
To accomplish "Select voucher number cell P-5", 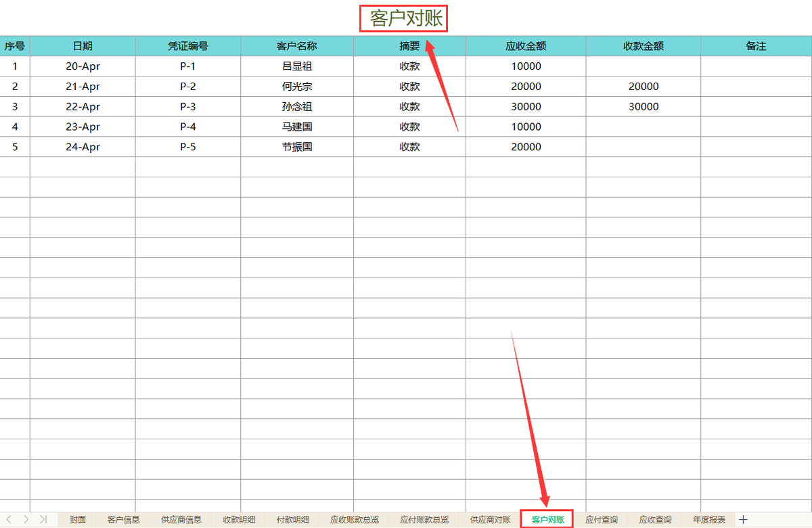I will [x=188, y=147].
